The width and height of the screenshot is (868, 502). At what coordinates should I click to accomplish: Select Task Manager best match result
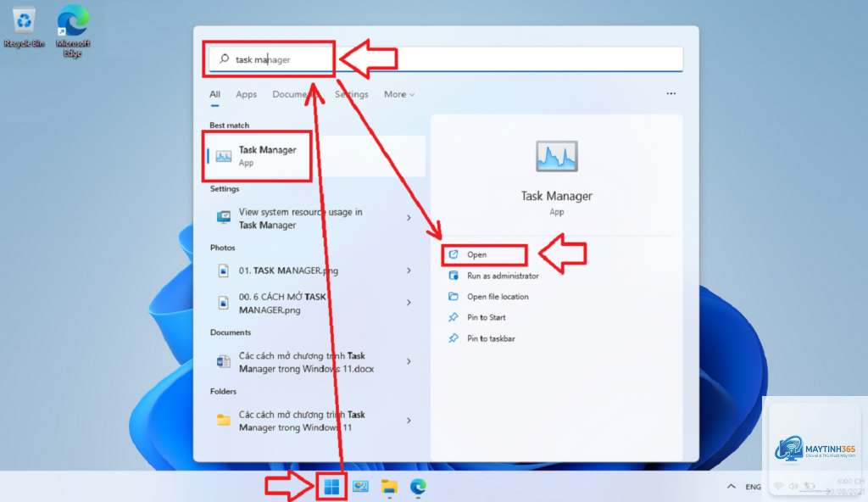(316, 156)
